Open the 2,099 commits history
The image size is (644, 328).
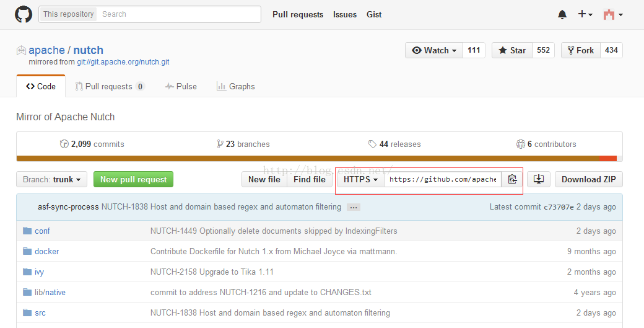click(92, 144)
